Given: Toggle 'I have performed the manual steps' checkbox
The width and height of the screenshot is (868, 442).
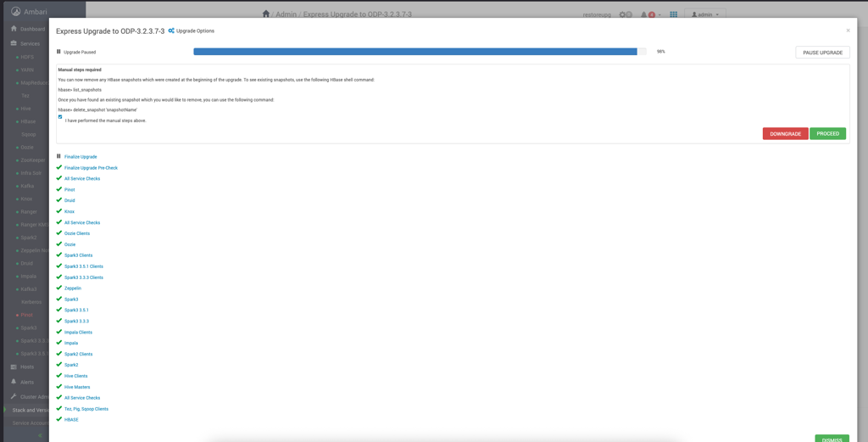Looking at the screenshot, I should pos(60,117).
